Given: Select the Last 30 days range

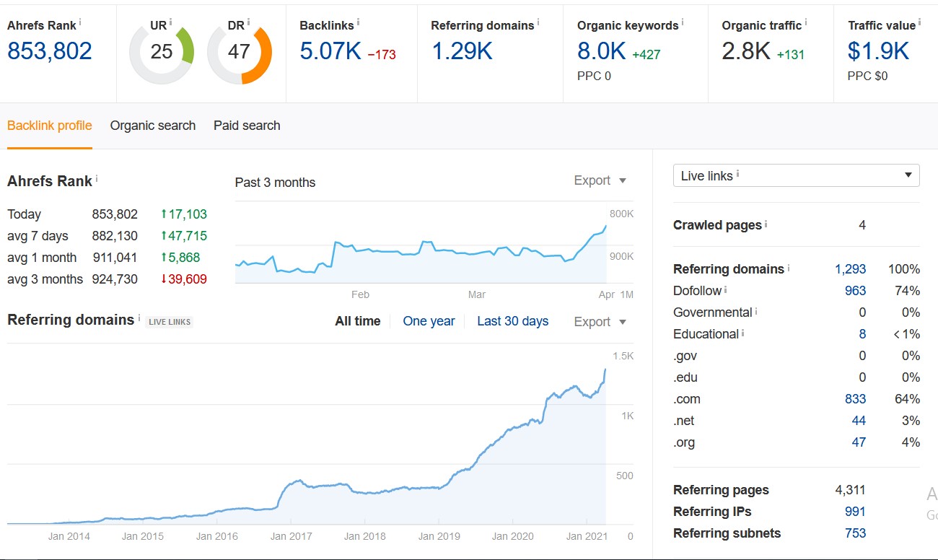Looking at the screenshot, I should 513,321.
